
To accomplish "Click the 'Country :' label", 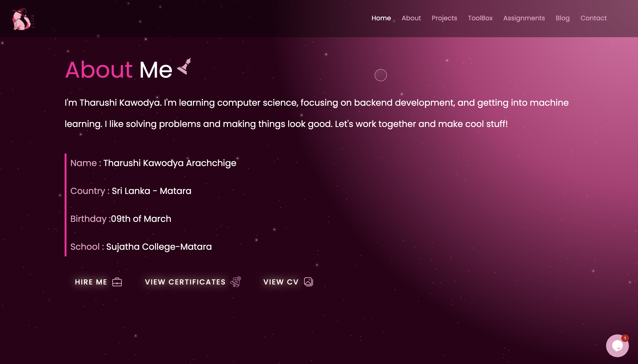I will point(90,191).
